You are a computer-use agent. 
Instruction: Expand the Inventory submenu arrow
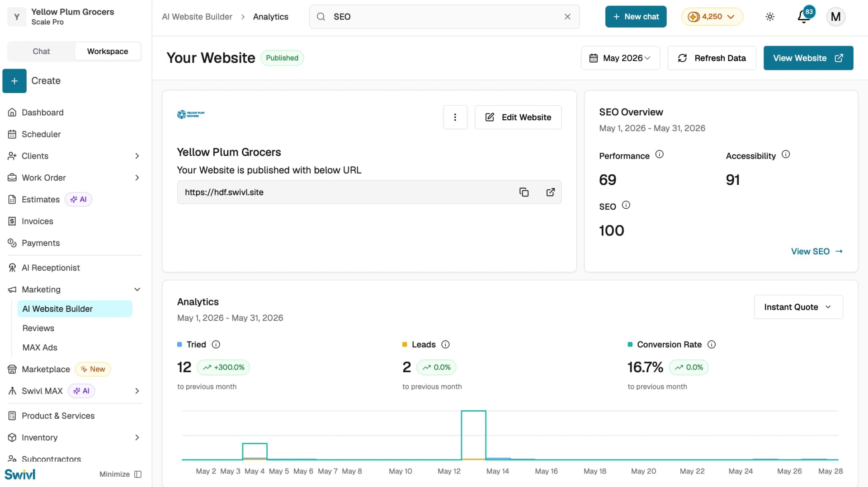pos(137,438)
